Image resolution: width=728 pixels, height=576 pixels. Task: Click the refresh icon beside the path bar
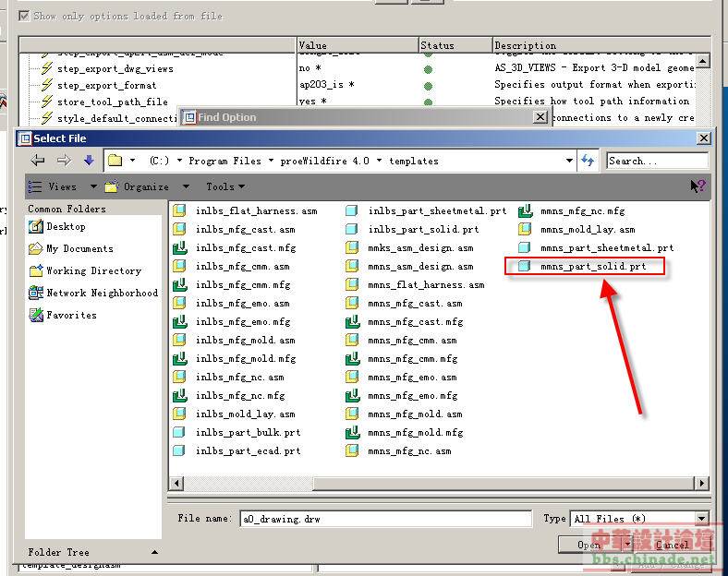coord(588,161)
